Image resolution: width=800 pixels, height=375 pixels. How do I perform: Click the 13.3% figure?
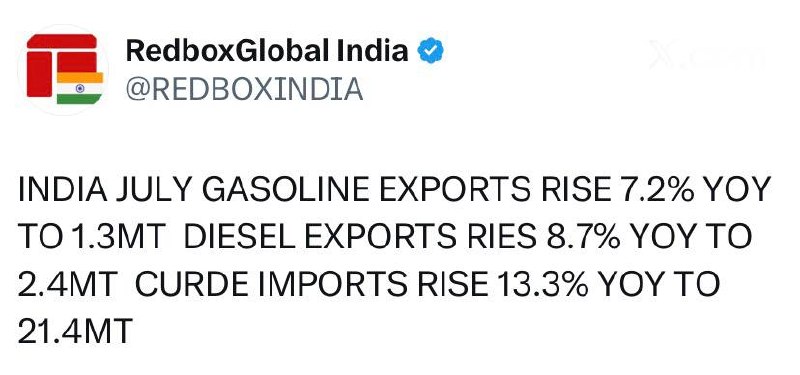541,284
